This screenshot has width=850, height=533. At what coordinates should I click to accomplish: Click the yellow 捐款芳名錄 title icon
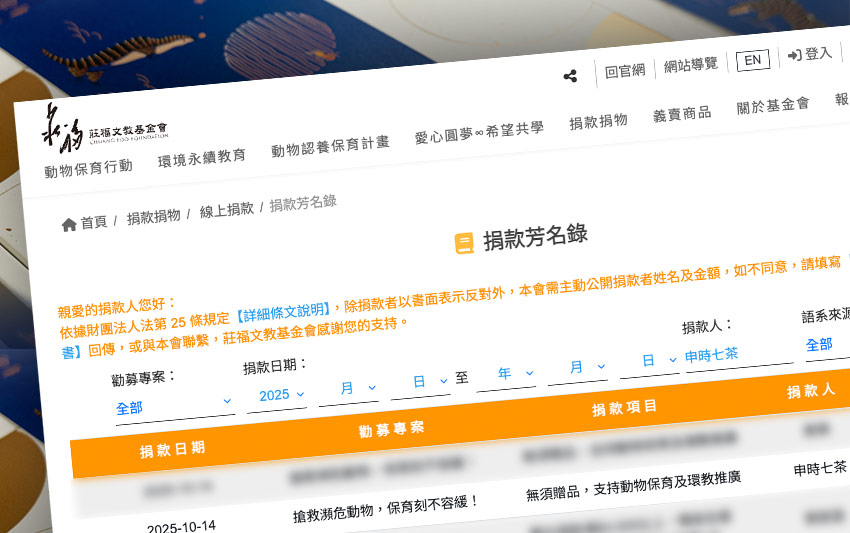click(464, 243)
